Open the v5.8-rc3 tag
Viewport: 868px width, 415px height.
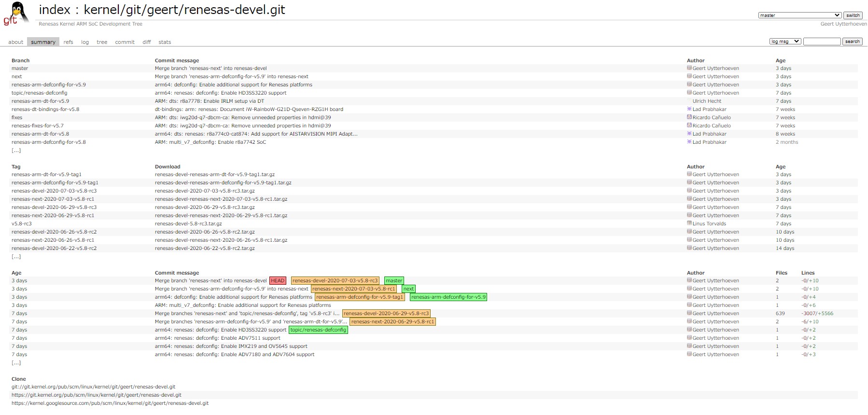(x=22, y=224)
